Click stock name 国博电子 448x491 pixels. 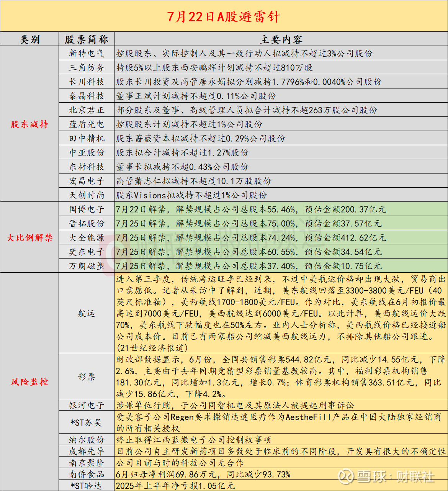[x=87, y=209]
